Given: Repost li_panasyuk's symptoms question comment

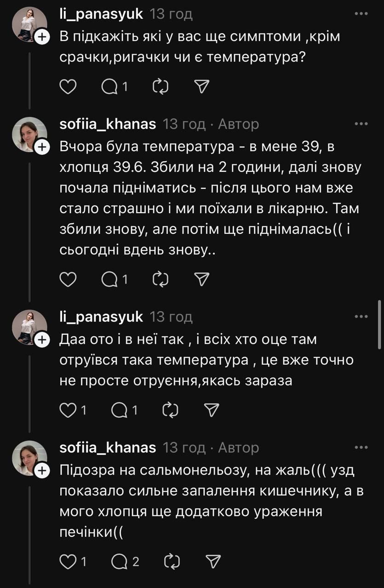Looking at the screenshot, I should coord(160,86).
